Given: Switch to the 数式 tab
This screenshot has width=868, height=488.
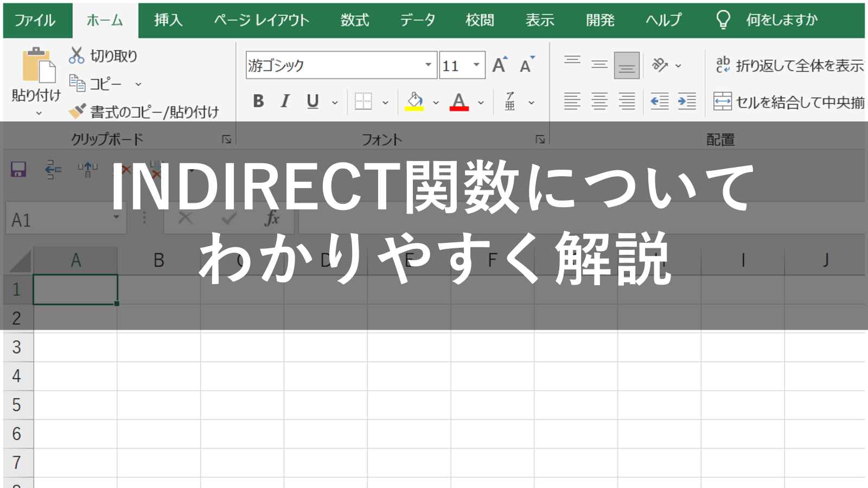Looking at the screenshot, I should click(355, 21).
